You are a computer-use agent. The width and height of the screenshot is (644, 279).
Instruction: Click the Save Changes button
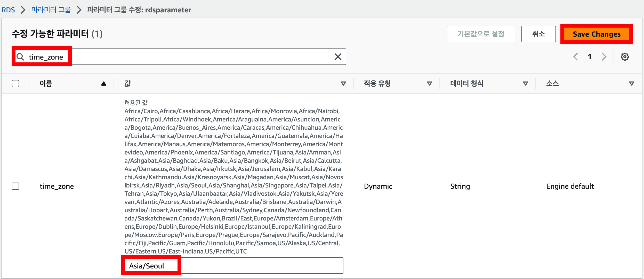(596, 34)
